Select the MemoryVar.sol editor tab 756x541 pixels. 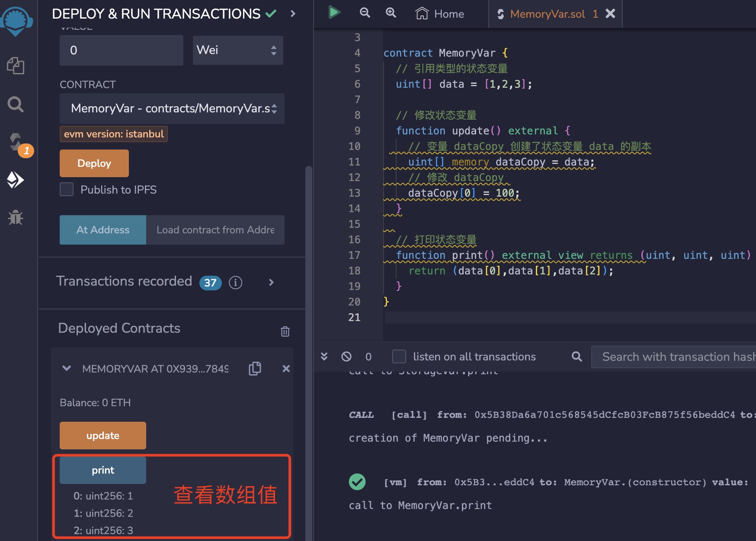coord(547,14)
